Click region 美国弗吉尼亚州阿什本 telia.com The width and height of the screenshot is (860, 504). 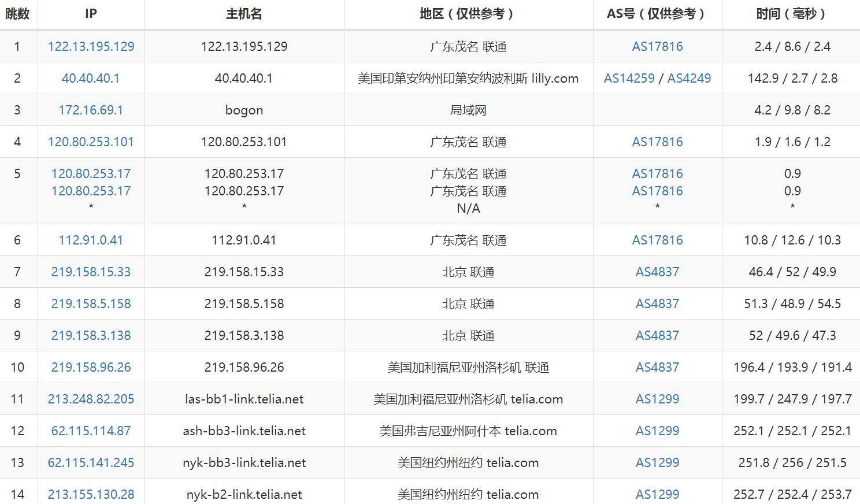click(468, 431)
